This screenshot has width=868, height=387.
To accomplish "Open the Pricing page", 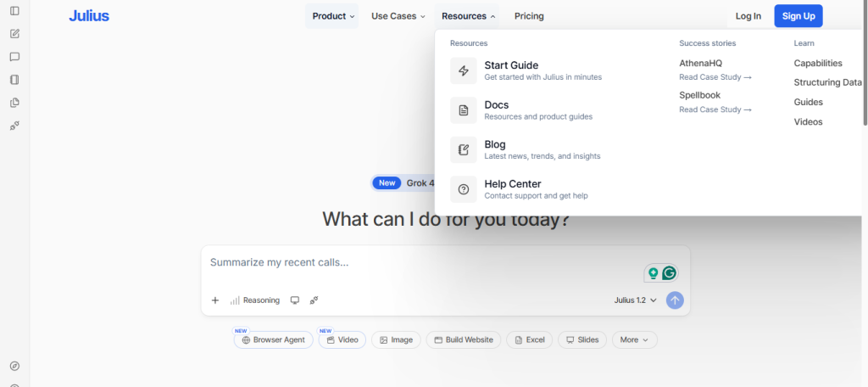I will point(529,16).
